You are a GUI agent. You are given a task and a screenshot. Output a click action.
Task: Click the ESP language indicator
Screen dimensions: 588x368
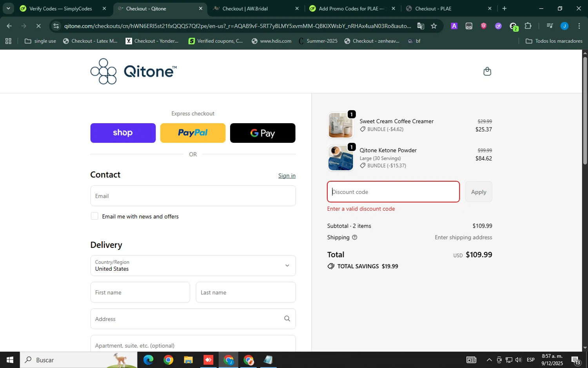[531, 360]
